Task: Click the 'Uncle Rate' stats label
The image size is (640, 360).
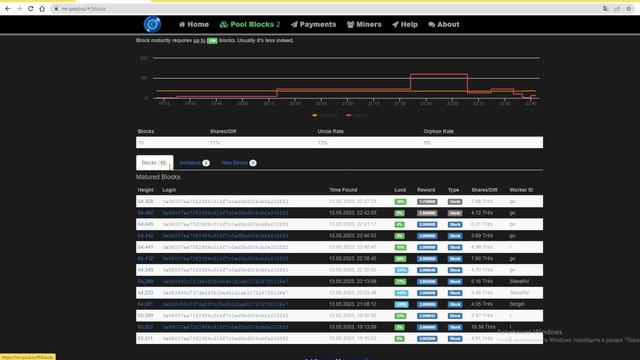Action: point(331,131)
